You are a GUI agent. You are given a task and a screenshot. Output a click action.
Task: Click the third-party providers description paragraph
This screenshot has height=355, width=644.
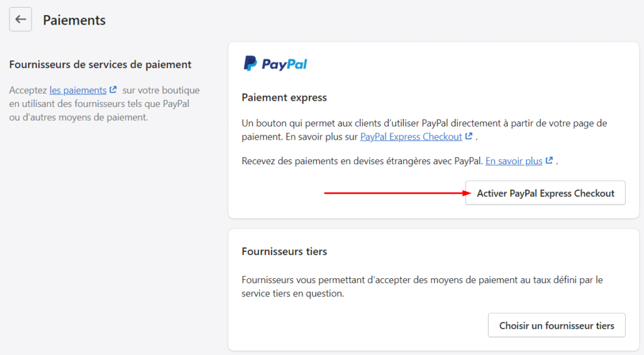coord(421,286)
